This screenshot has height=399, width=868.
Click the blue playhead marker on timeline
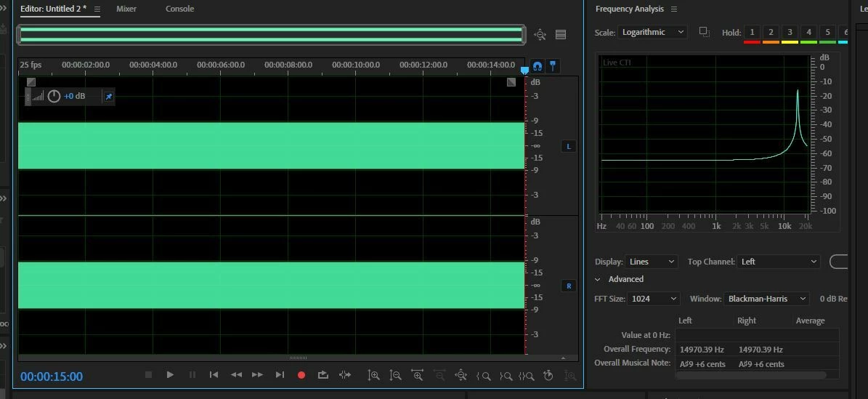(524, 70)
